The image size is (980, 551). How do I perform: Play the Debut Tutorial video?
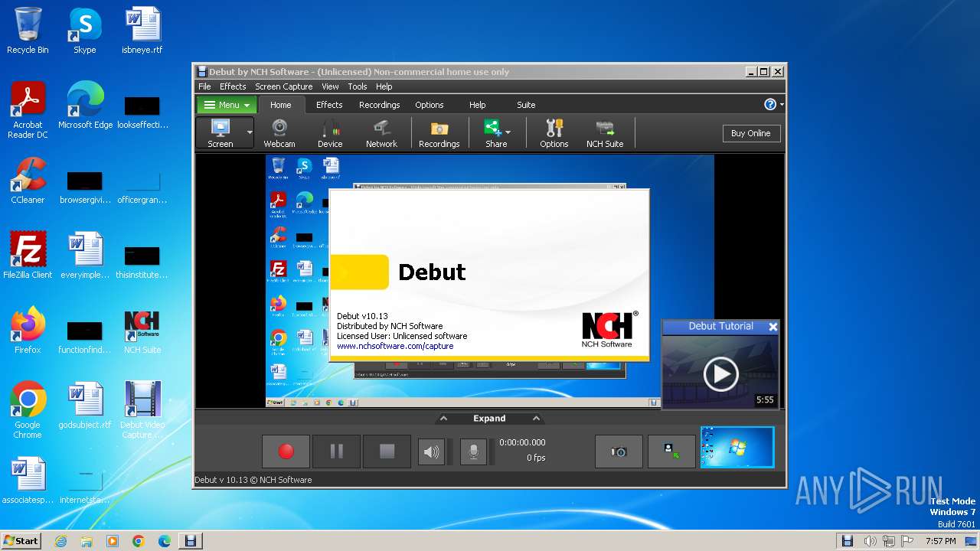pyautogui.click(x=720, y=374)
